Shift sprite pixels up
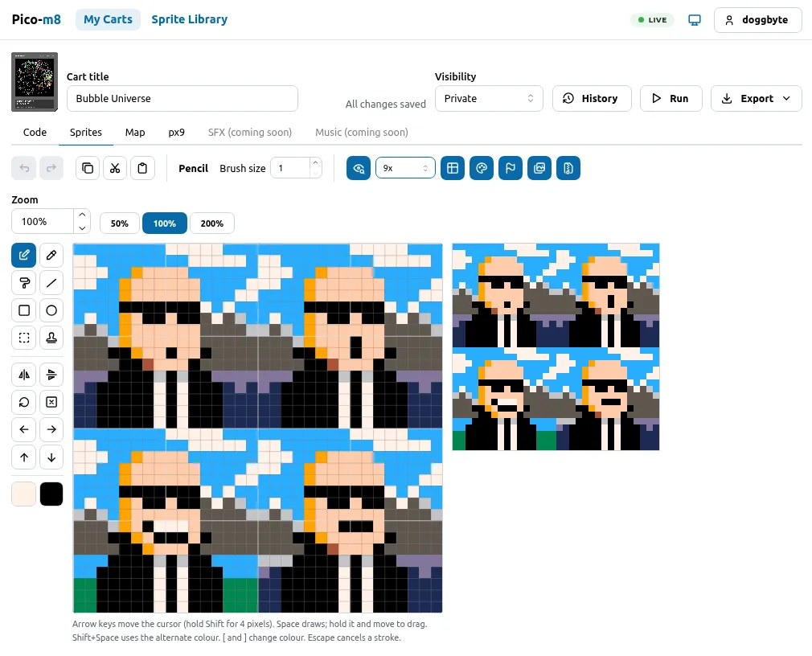 [24, 457]
